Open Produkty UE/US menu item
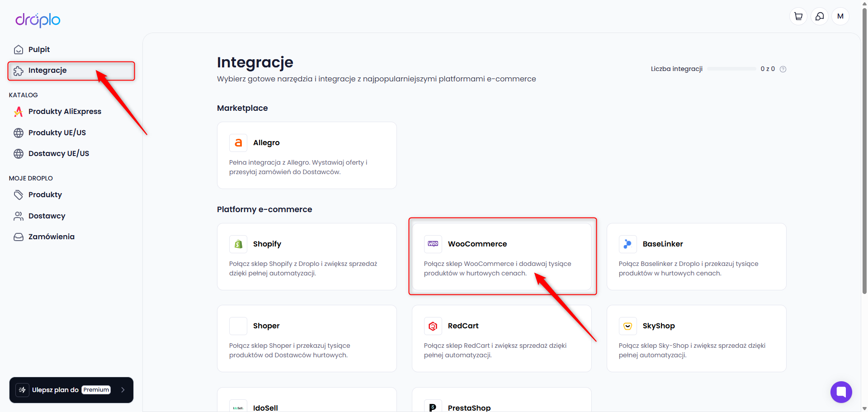Image resolution: width=868 pixels, height=412 pixels. [x=71, y=133]
